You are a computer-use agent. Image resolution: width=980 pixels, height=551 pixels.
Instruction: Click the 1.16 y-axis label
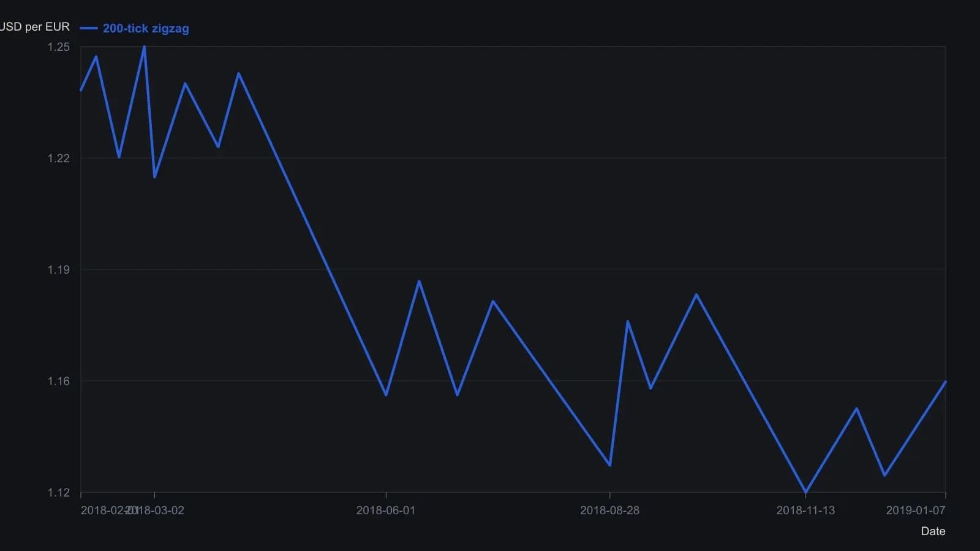pos(59,381)
